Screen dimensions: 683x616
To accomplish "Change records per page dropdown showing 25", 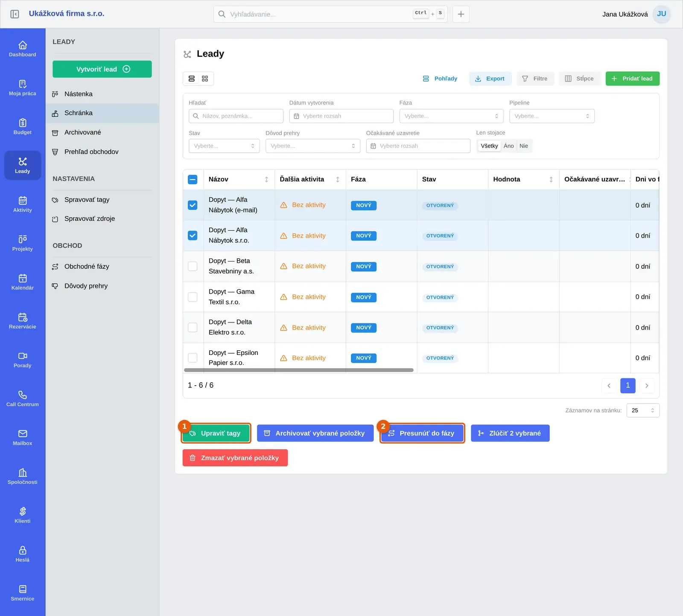I will point(643,410).
